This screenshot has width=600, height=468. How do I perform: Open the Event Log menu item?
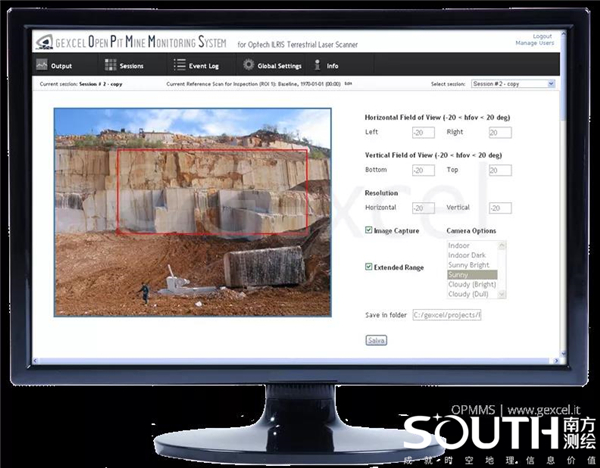tap(196, 66)
